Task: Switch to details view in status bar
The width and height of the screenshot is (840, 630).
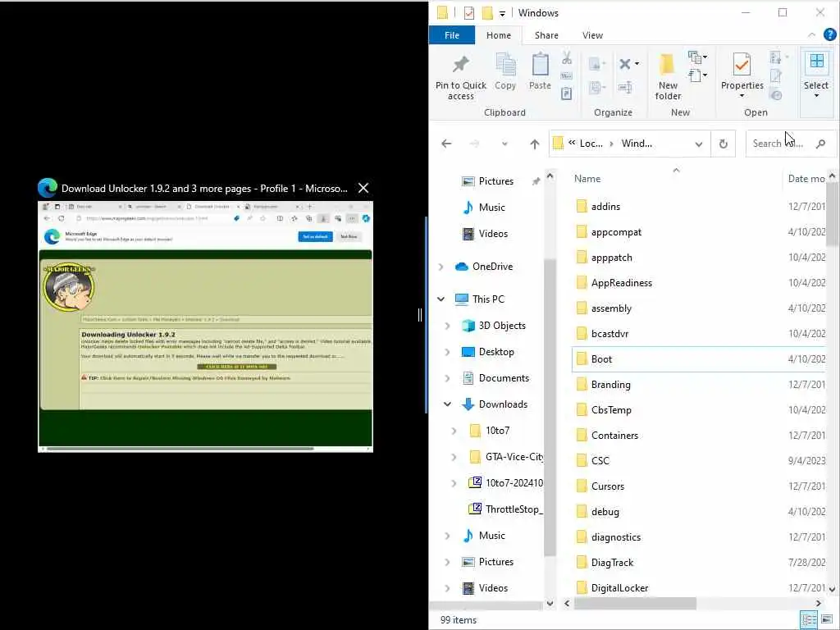Action: (809, 620)
